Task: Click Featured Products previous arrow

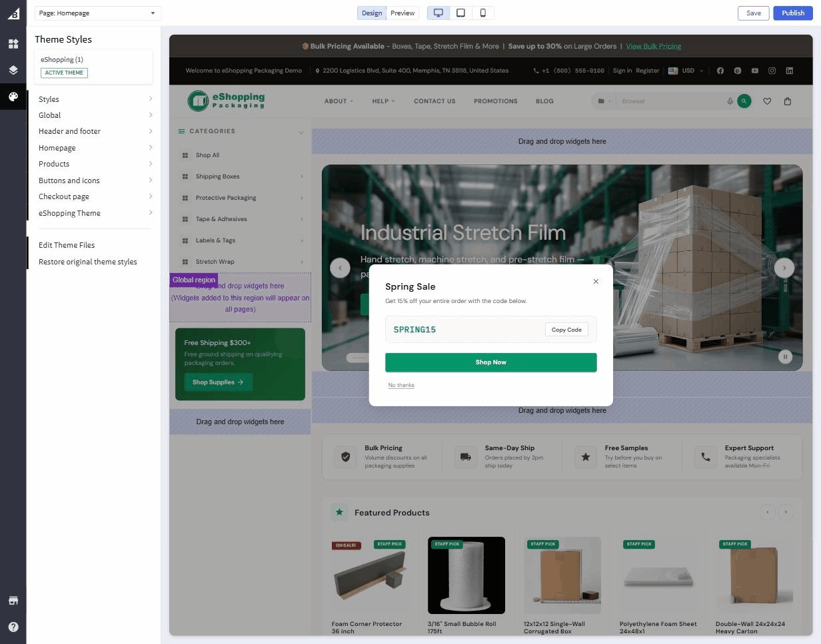Action: (768, 512)
